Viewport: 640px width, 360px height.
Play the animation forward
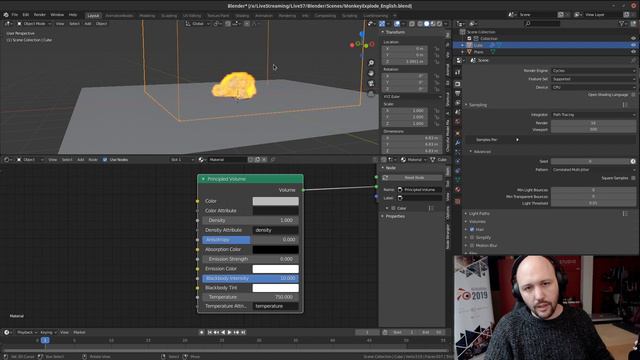click(x=229, y=332)
